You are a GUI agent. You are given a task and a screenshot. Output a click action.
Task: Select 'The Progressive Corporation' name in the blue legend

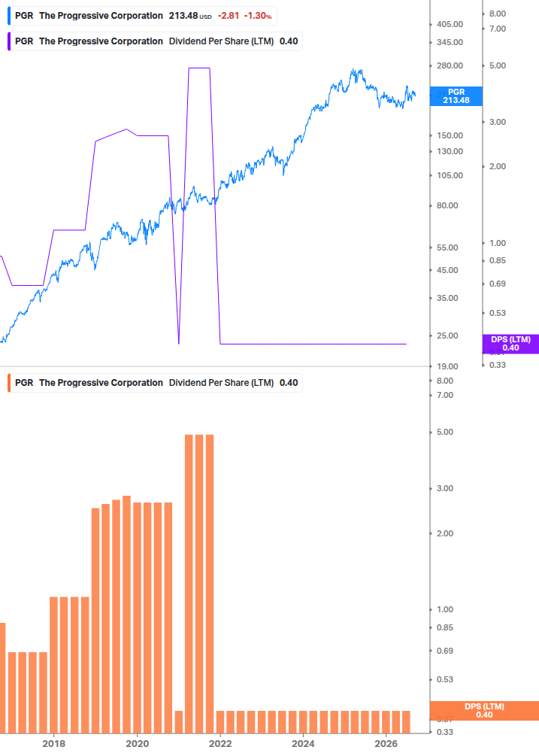101,16
